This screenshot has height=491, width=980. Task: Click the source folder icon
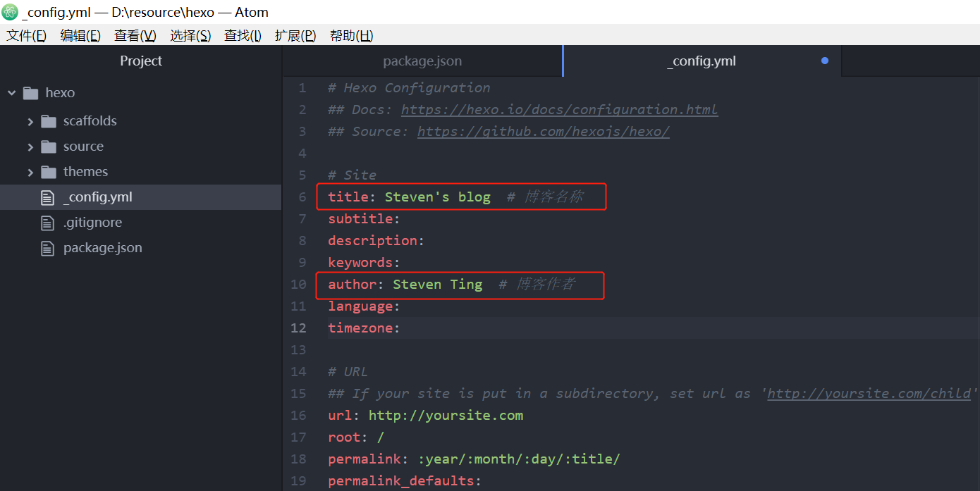pos(49,147)
